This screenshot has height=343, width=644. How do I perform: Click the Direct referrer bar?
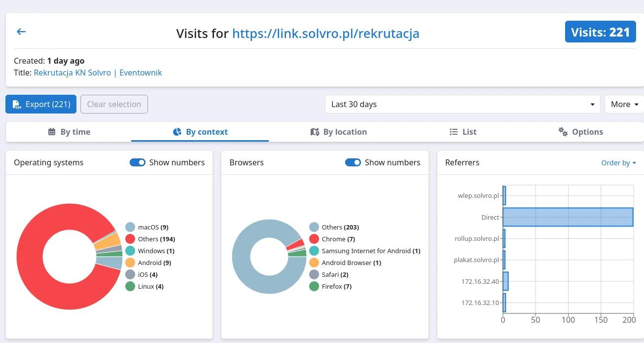point(567,217)
